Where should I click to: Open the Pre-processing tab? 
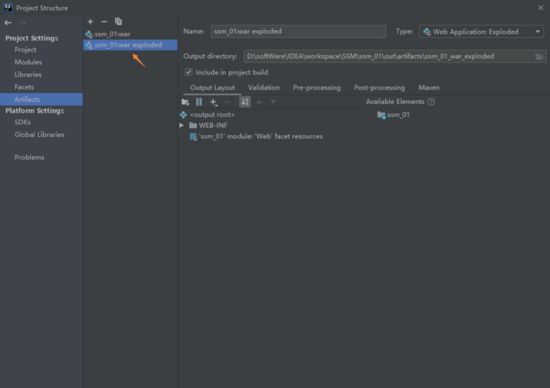(317, 88)
